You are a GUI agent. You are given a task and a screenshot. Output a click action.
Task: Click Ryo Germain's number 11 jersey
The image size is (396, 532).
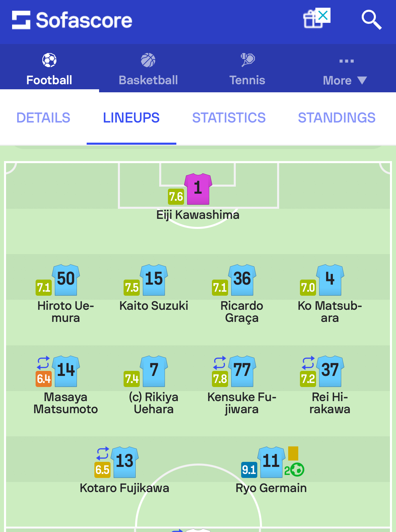pyautogui.click(x=271, y=462)
